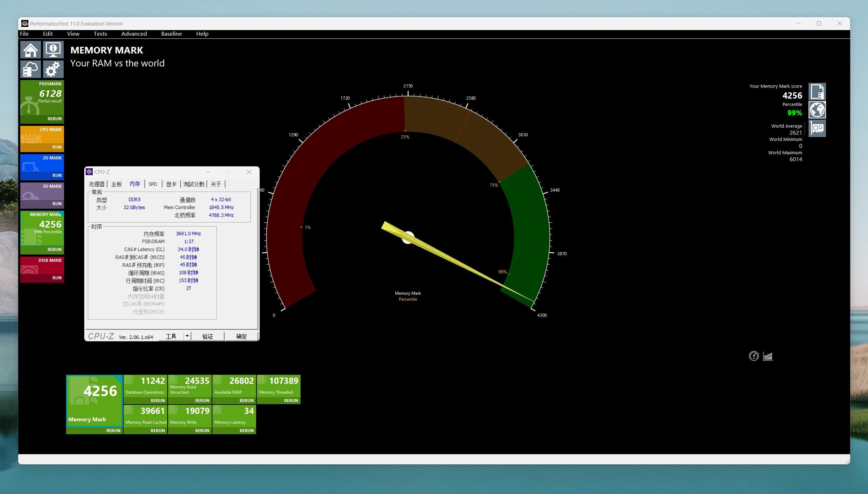Open the cloud baseline manager icon
The image size is (868, 494).
pos(31,69)
